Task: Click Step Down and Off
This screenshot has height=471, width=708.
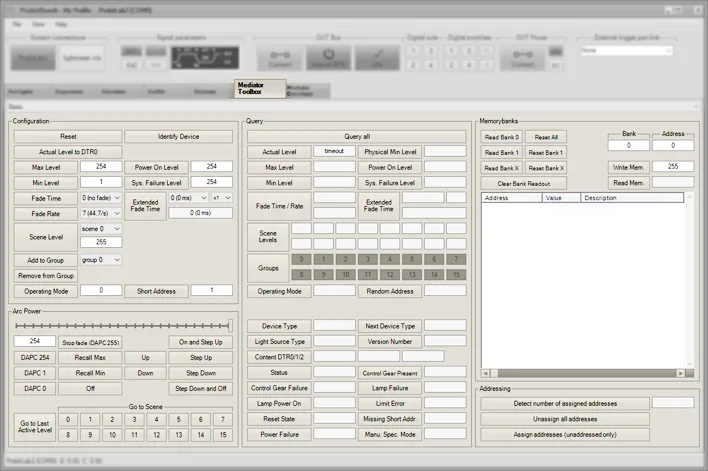Action: pyautogui.click(x=200, y=388)
